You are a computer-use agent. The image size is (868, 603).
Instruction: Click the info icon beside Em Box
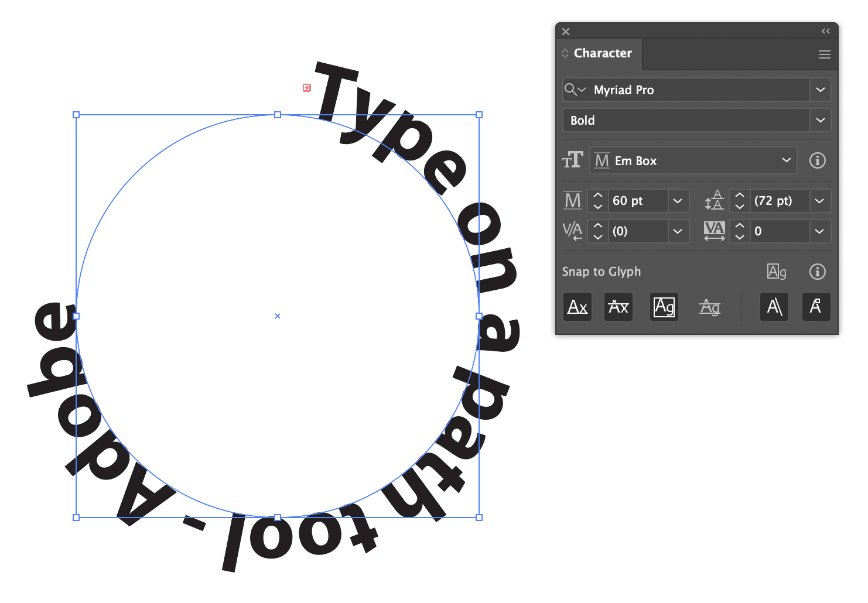[x=818, y=160]
